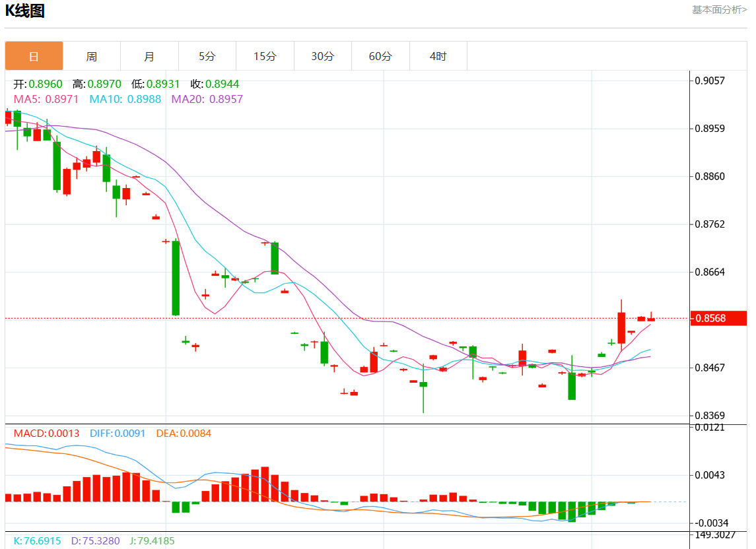Image resolution: width=756 pixels, height=549 pixels.
Task: Click the MA5: 0.8971 indicator label
Action: [x=46, y=99]
